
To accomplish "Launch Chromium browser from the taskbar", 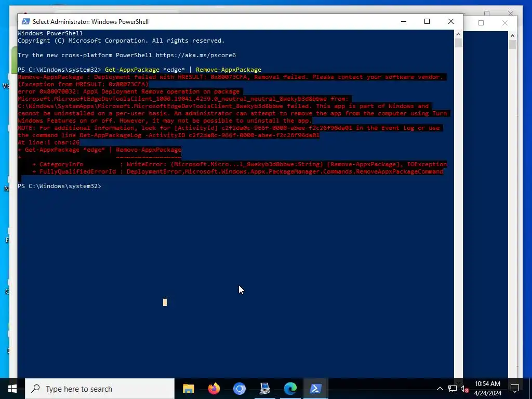I will click(239, 389).
